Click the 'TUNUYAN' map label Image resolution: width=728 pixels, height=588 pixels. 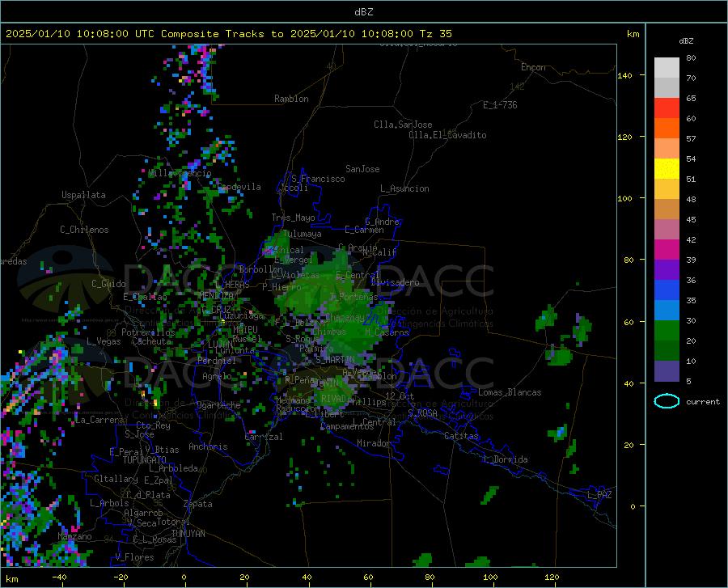click(x=188, y=534)
